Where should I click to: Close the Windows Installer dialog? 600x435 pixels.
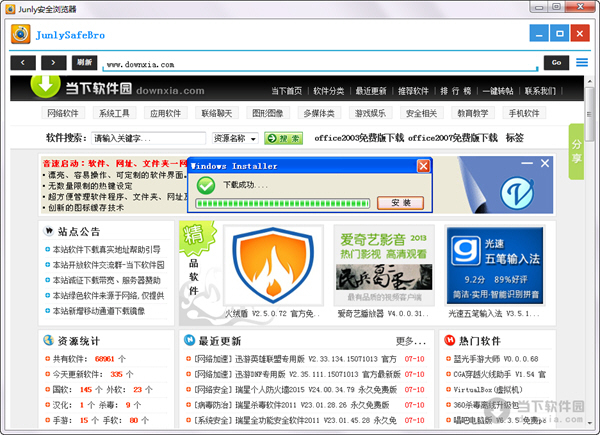coord(423,166)
